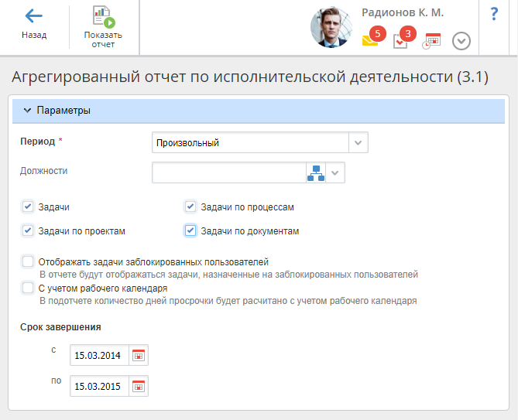The width and height of the screenshot is (518, 420).
Task: Toggle the "Задачи по документам" checkbox
Action: point(190,230)
